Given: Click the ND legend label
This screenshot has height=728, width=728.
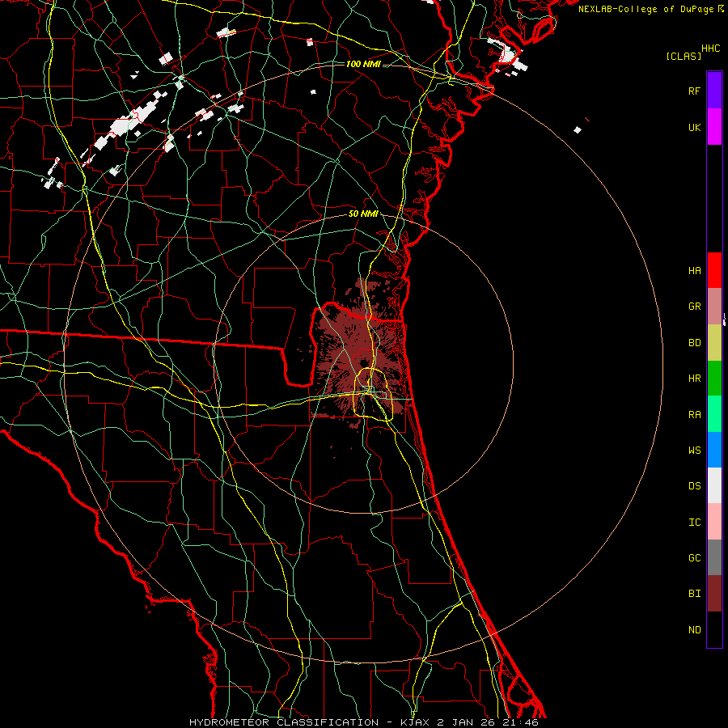Looking at the screenshot, I should tap(694, 630).
